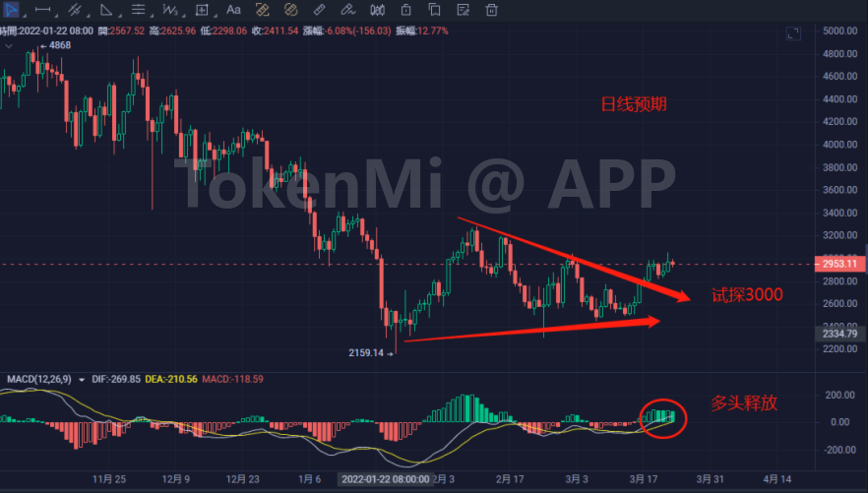868x493 pixels.
Task: Select the wave pattern tool
Action: [x=171, y=10]
